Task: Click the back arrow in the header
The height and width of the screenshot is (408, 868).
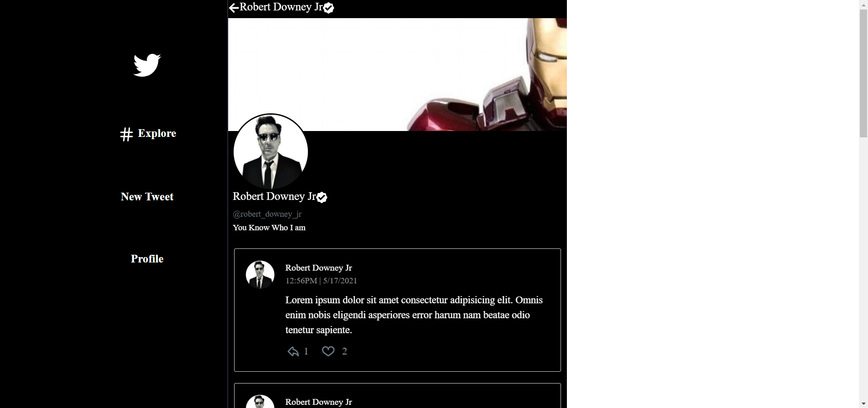Action: pyautogui.click(x=234, y=8)
